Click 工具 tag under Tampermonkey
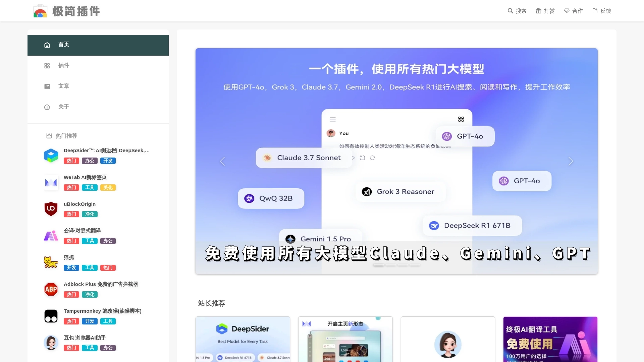This screenshot has height=362, width=644. (x=108, y=321)
